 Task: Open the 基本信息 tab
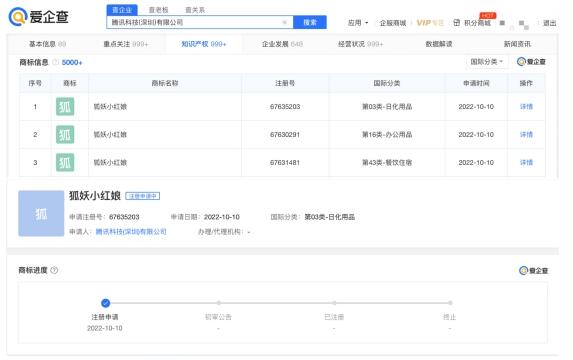tap(48, 44)
